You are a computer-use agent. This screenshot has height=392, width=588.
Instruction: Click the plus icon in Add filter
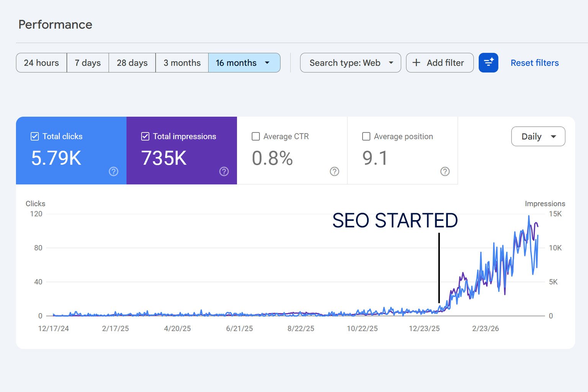click(416, 63)
